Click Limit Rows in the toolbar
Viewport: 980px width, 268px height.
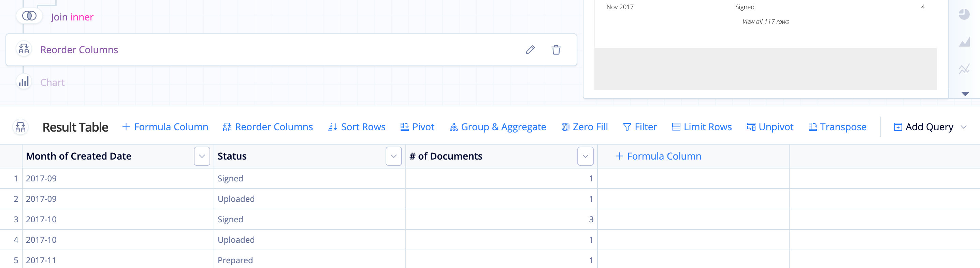(x=702, y=127)
